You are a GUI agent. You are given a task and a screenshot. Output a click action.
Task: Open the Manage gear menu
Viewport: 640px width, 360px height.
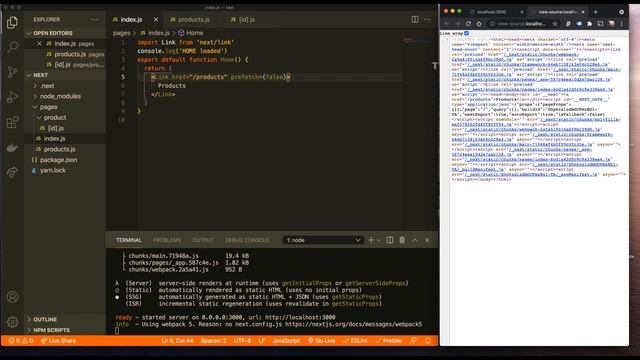point(12,322)
